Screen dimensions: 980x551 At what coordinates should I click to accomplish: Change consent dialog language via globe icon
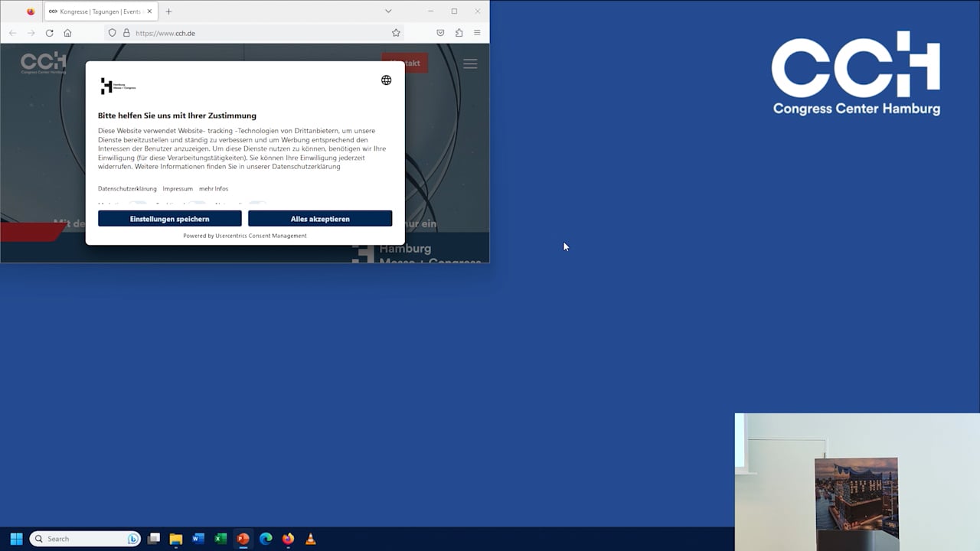[x=387, y=80]
